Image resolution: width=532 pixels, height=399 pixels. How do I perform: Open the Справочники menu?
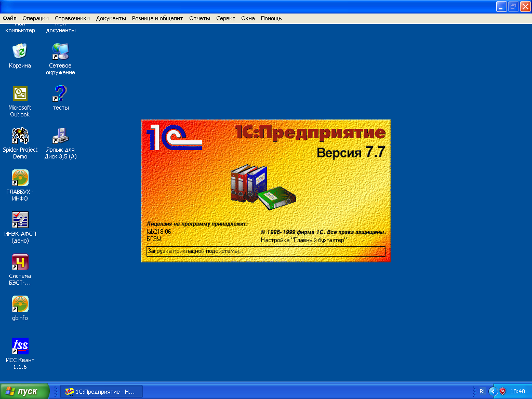[x=72, y=18]
